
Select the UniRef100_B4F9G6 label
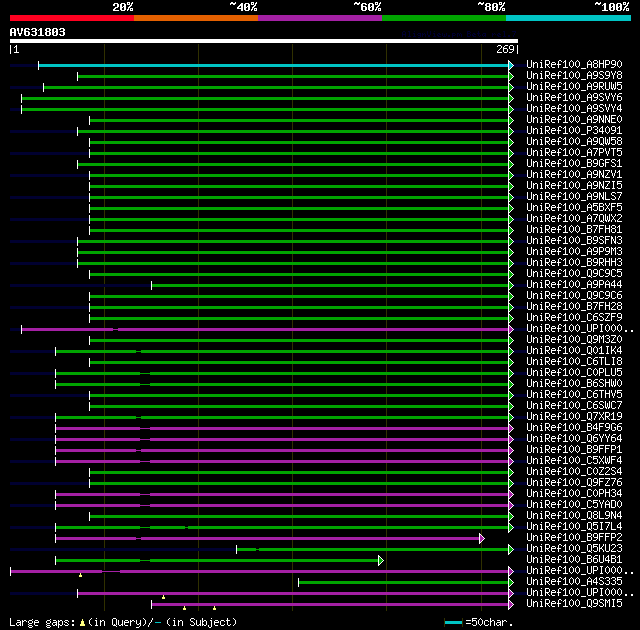click(574, 428)
